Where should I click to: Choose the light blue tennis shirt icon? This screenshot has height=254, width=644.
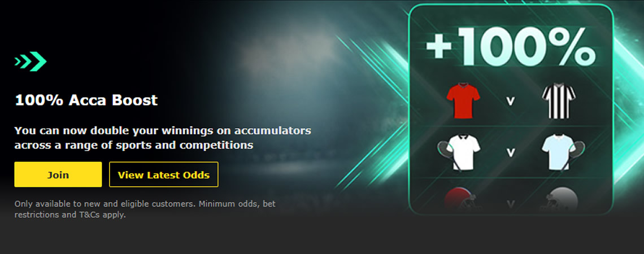[x=559, y=152]
